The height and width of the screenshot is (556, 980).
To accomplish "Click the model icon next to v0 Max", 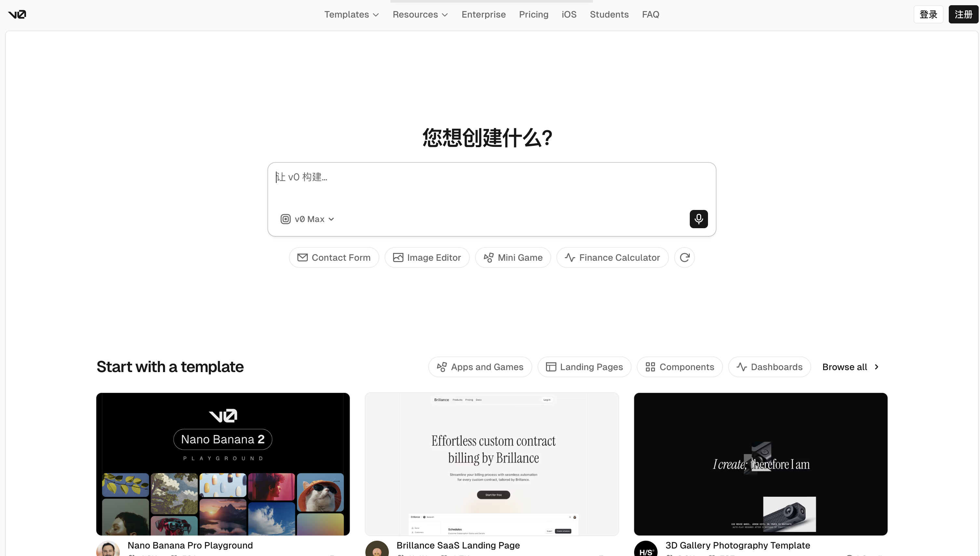I will point(285,219).
